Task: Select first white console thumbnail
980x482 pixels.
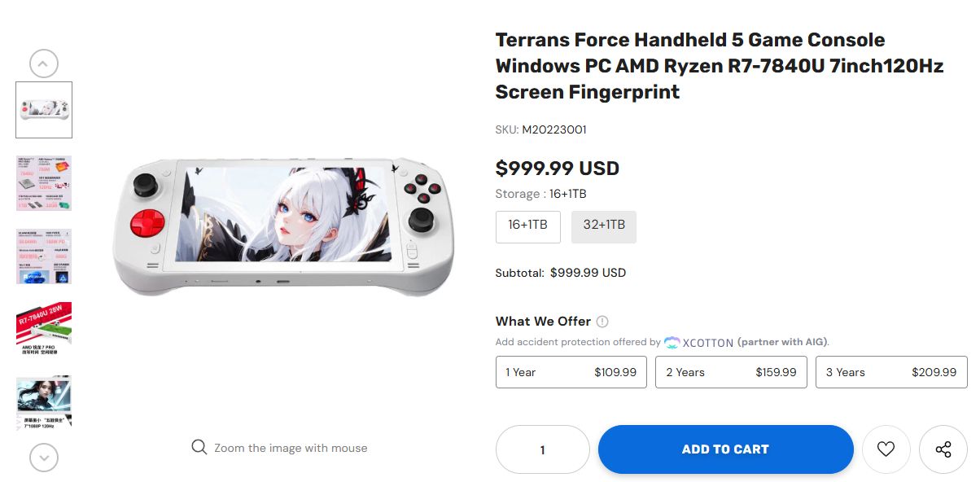Action: point(44,110)
